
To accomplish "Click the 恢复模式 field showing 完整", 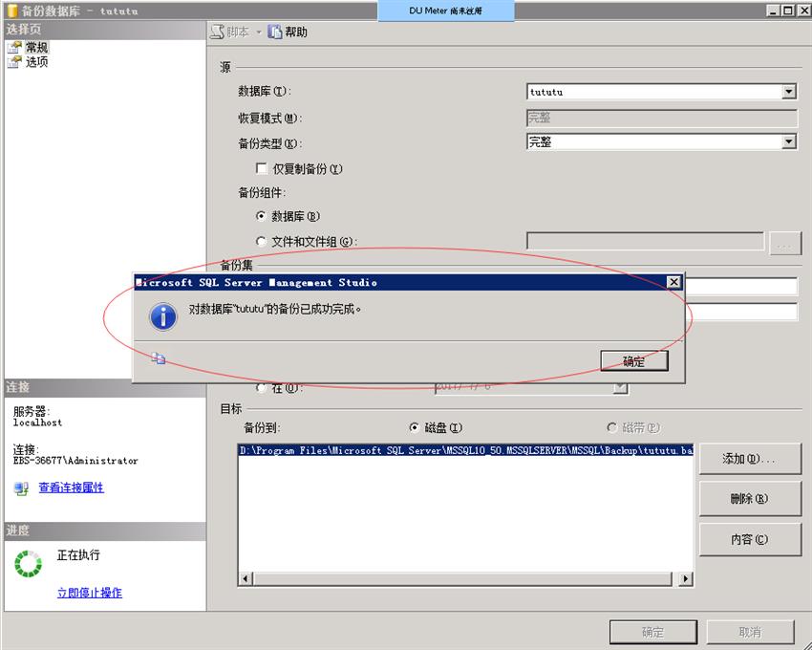I will (661, 118).
